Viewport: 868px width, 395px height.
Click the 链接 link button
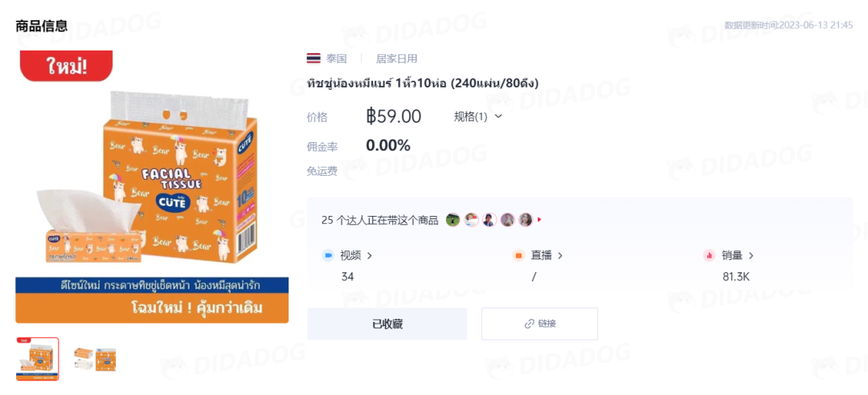[x=540, y=324]
